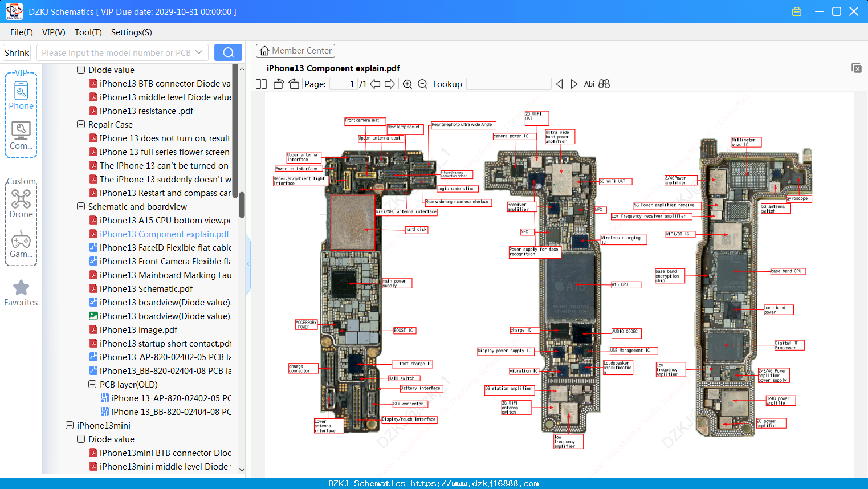The width and height of the screenshot is (868, 489).
Task: Click the zoom in magnifier icon
Action: coord(407,84)
